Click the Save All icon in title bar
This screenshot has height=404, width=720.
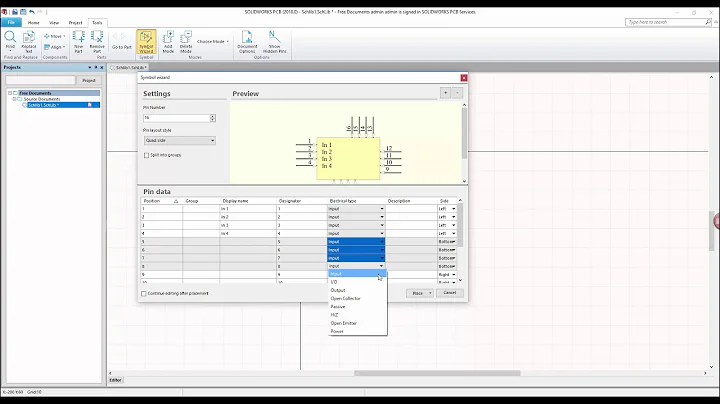click(x=23, y=12)
